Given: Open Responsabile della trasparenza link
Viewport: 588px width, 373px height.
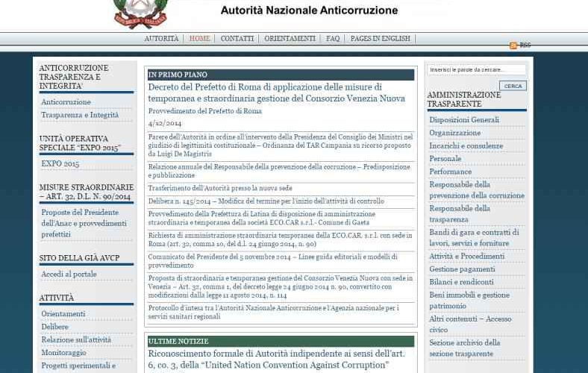Looking at the screenshot, I should [x=460, y=213].
